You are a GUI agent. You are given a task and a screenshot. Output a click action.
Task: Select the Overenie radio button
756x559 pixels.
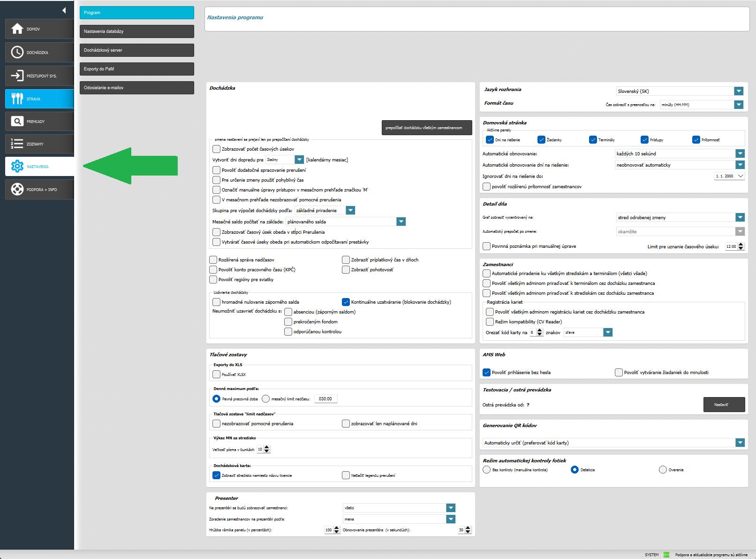(663, 470)
